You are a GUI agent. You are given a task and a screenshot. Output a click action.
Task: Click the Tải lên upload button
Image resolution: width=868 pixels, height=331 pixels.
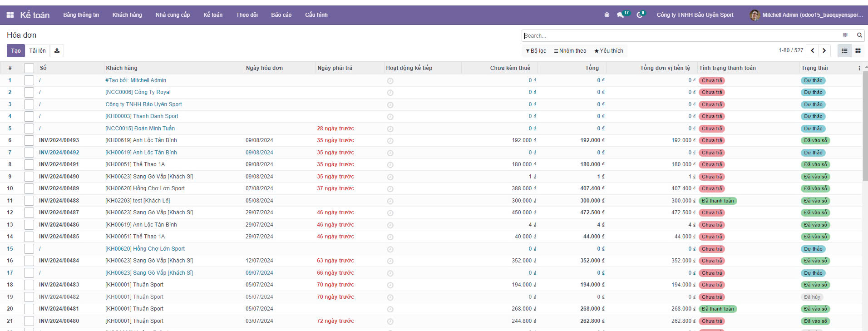click(37, 51)
